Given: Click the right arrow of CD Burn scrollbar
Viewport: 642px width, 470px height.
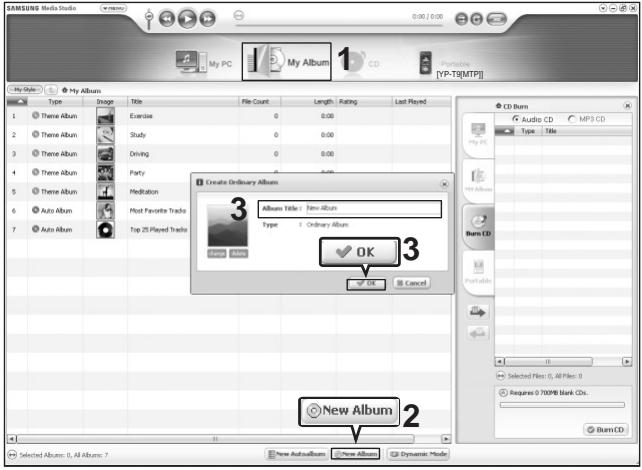Looking at the screenshot, I should click(627, 362).
